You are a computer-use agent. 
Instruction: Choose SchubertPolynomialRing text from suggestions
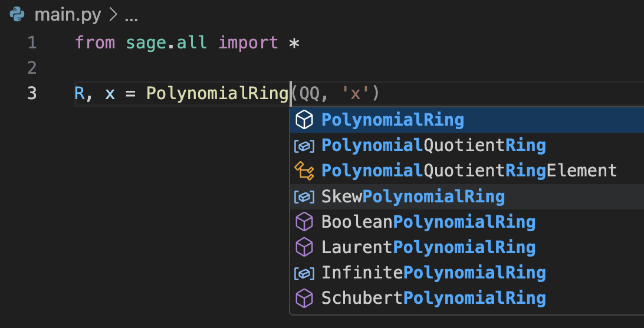point(433,299)
